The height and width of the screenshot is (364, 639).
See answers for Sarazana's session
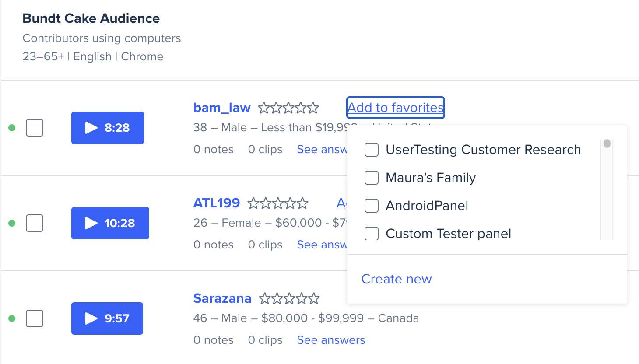tap(331, 340)
